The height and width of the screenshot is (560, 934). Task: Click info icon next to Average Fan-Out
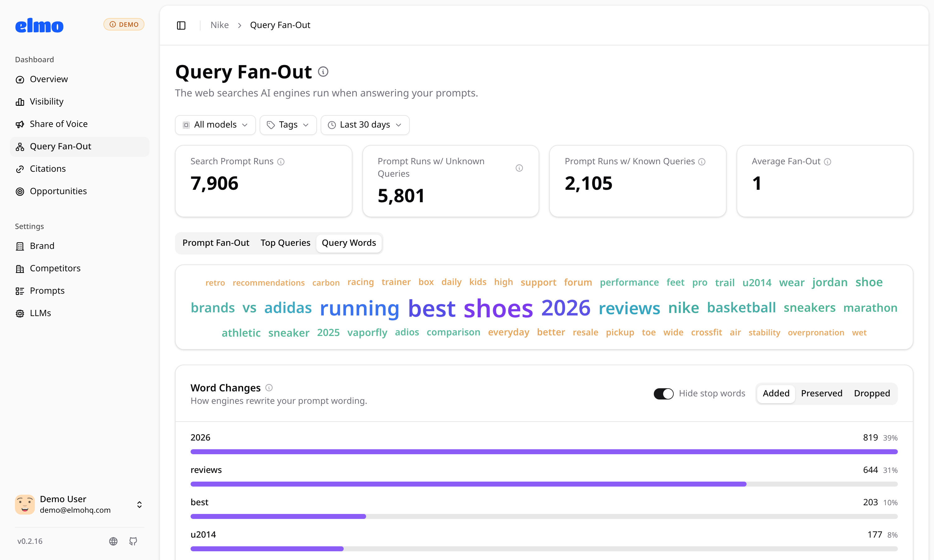click(x=827, y=162)
